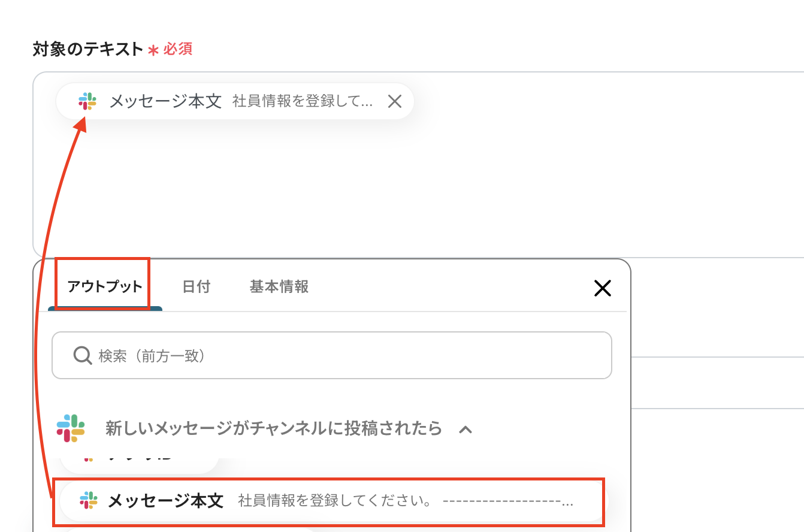The width and height of the screenshot is (804, 532).
Task: Click the Slack icon in the inserted chip
Action: (87, 101)
